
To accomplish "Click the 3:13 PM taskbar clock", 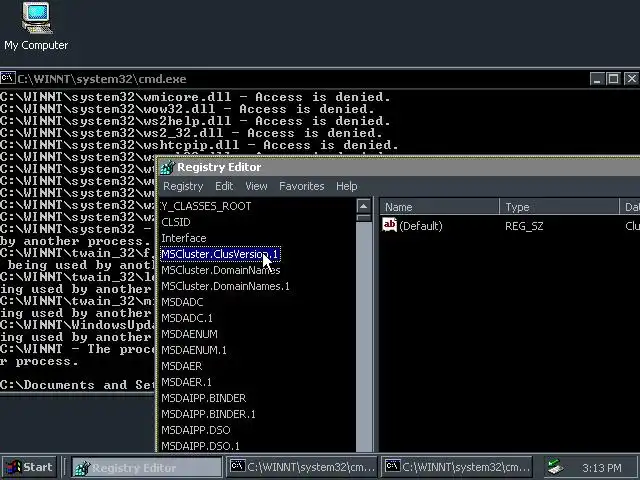I will pyautogui.click(x=602, y=468).
